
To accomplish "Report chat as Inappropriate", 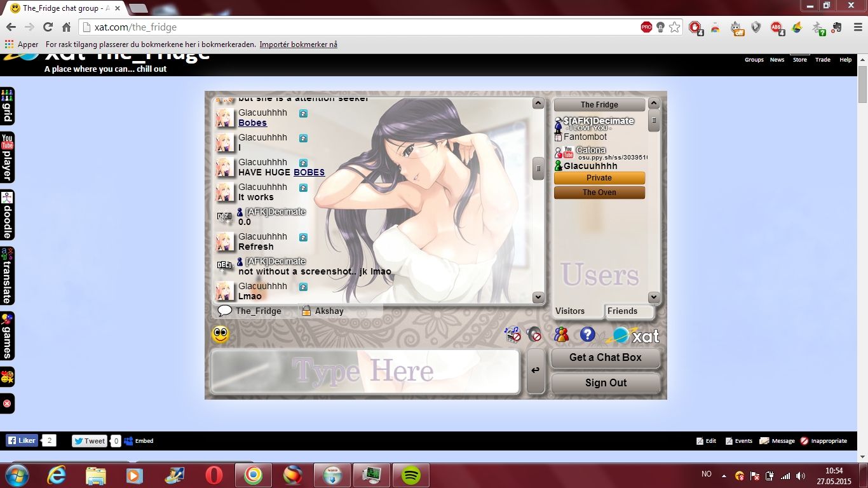I will pyautogui.click(x=824, y=441).
